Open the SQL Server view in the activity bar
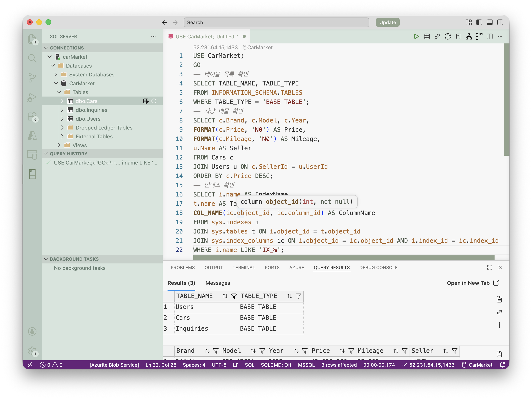The height and width of the screenshot is (399, 532). click(32, 174)
